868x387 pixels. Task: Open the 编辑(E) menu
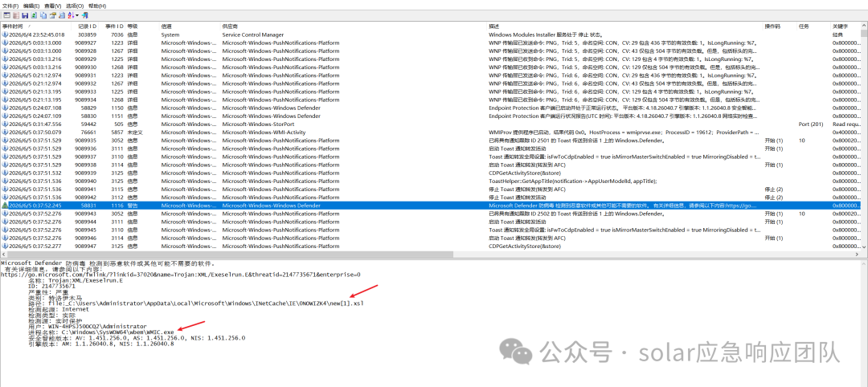(31, 6)
